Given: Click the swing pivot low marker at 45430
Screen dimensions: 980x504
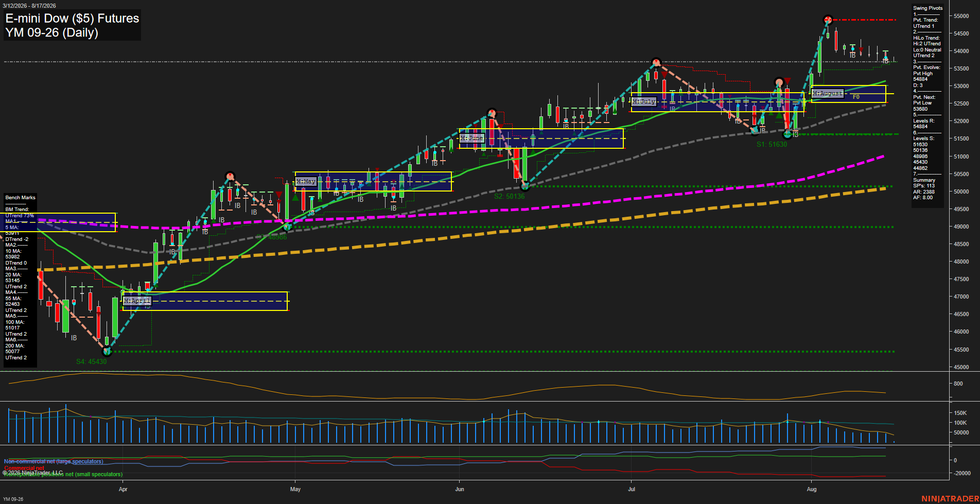Looking at the screenshot, I should click(107, 352).
